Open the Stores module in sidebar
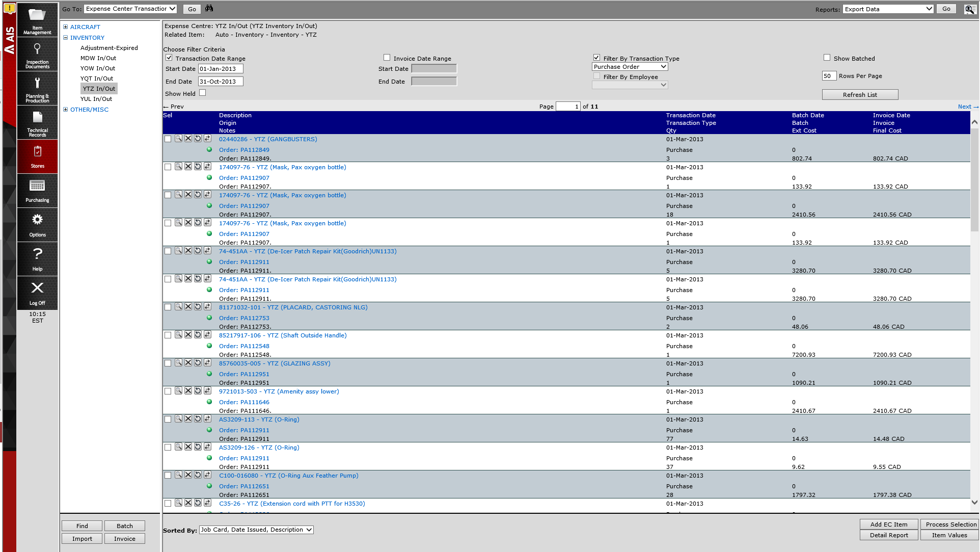Image resolution: width=980 pixels, height=552 pixels. 37,156
